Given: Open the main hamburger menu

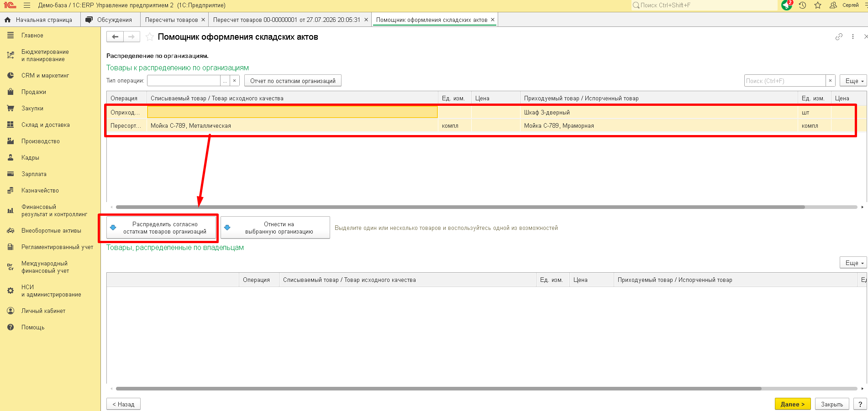Looking at the screenshot, I should pos(27,5).
